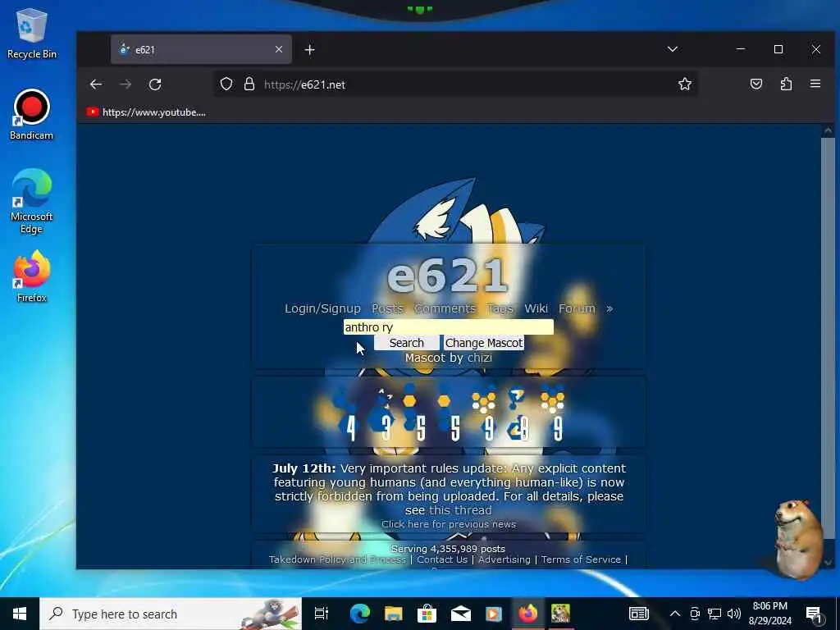
Task: Open the Windows Start menu
Action: click(20, 614)
